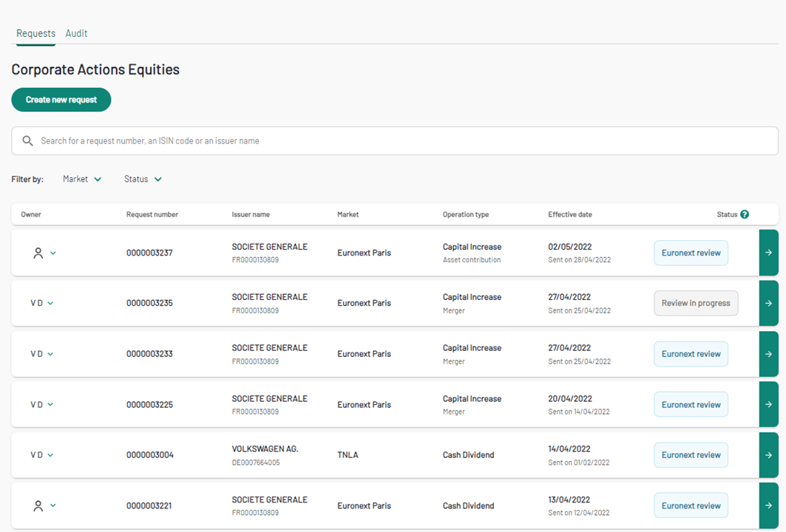Click SOCIETE GENERALE in request 0000003233 row
This screenshot has height=532, width=786.
point(270,348)
